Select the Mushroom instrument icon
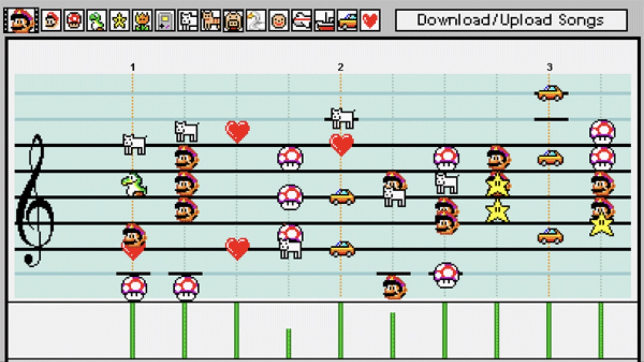 pyautogui.click(x=74, y=21)
